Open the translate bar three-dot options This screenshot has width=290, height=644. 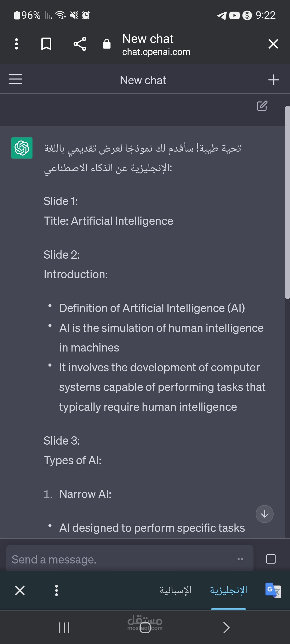[x=56, y=591]
